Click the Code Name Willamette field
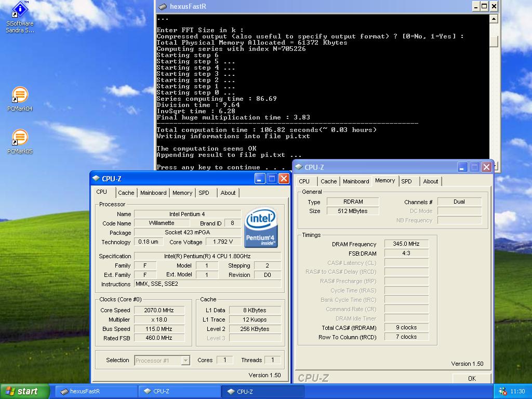The image size is (532, 399). [162, 223]
